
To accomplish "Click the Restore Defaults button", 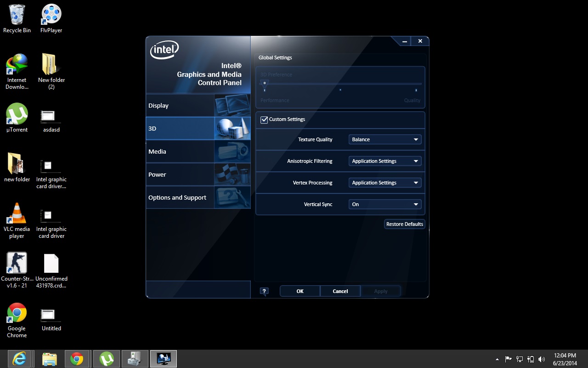I will [x=404, y=224].
